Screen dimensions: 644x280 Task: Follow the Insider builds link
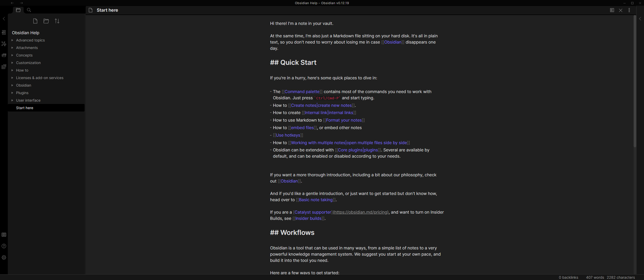point(309,218)
